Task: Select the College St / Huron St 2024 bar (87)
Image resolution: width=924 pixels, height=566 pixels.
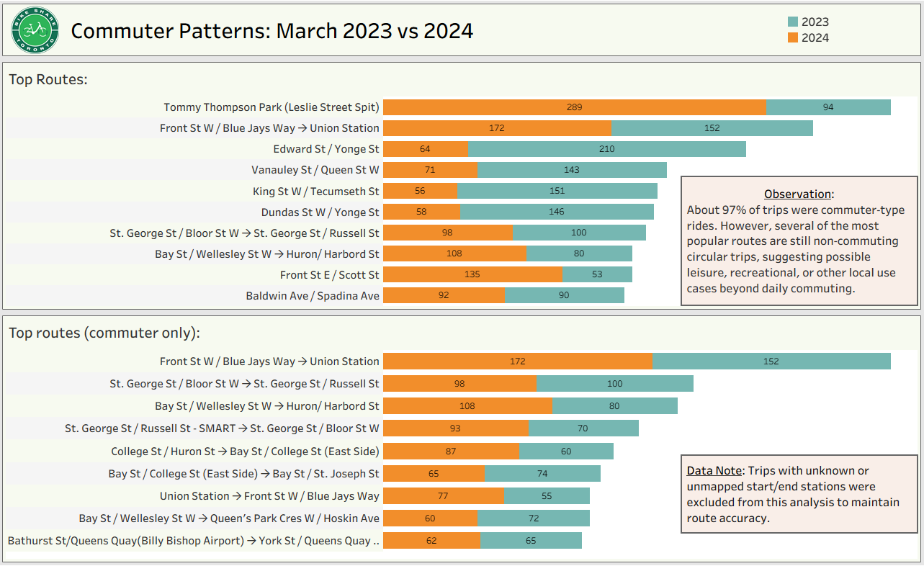Action: tap(451, 452)
